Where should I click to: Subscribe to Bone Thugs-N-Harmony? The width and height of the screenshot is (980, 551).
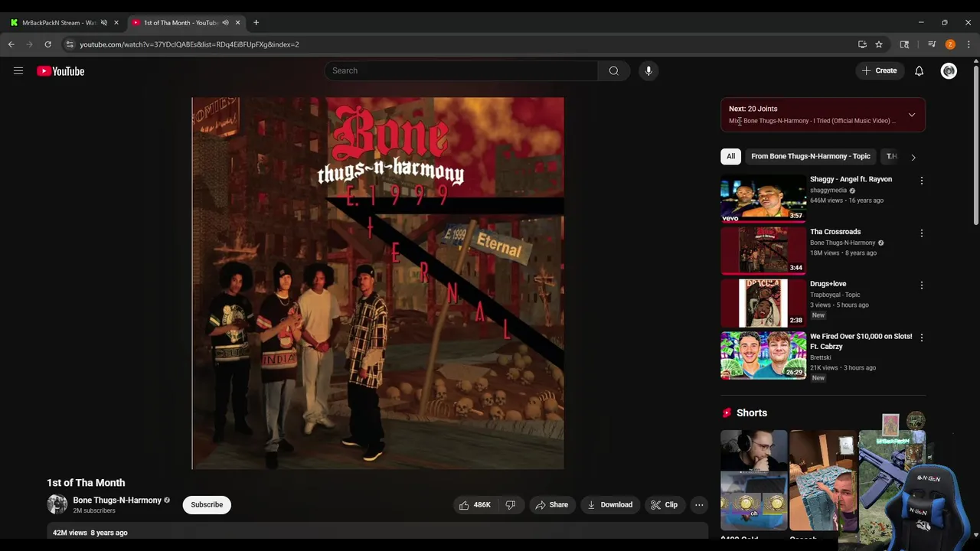point(207,505)
